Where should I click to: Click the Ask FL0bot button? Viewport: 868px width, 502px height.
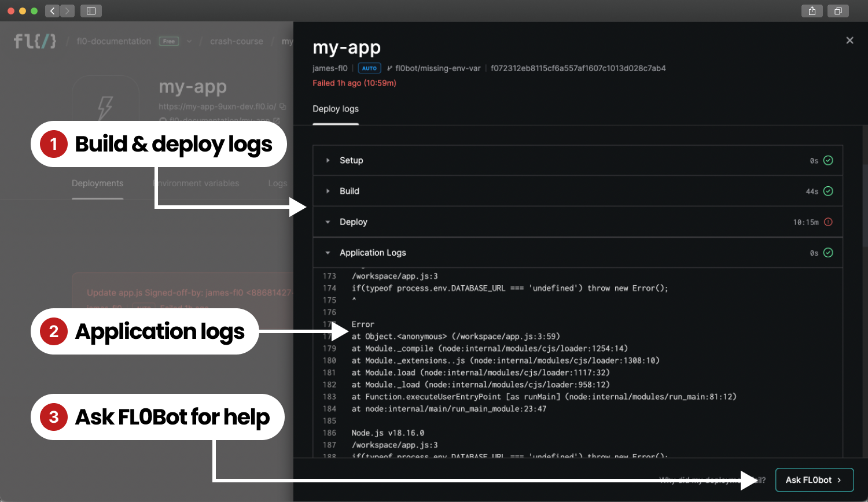click(x=814, y=480)
